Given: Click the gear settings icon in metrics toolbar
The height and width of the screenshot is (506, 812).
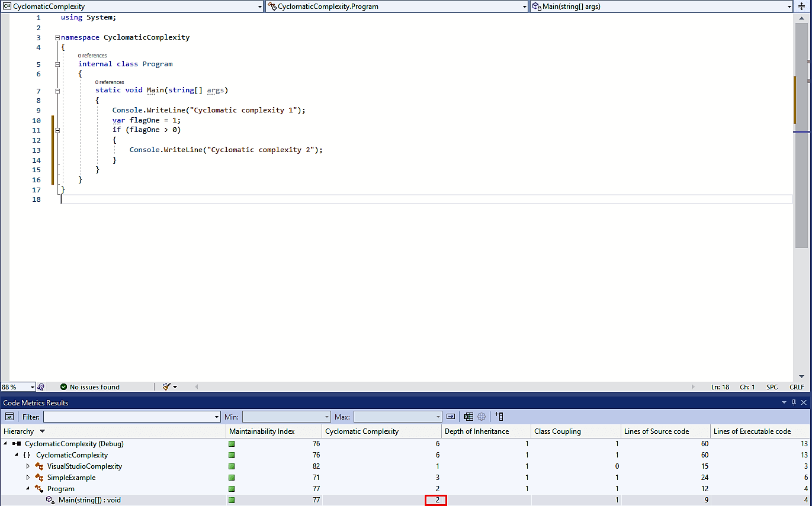Looking at the screenshot, I should [x=482, y=417].
